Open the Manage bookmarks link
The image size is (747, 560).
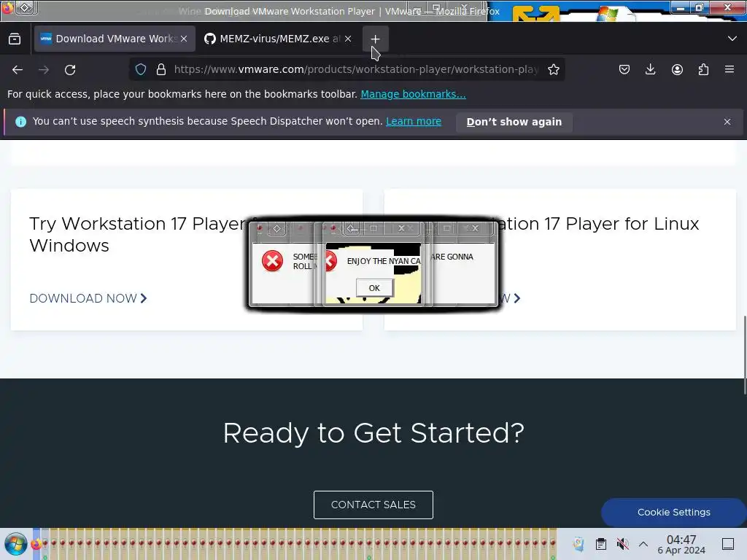coord(413,94)
